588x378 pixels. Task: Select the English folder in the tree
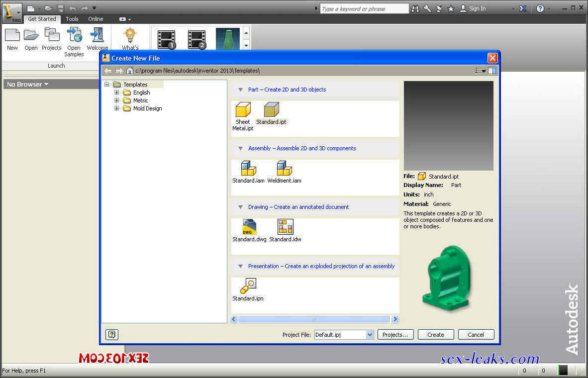(141, 93)
